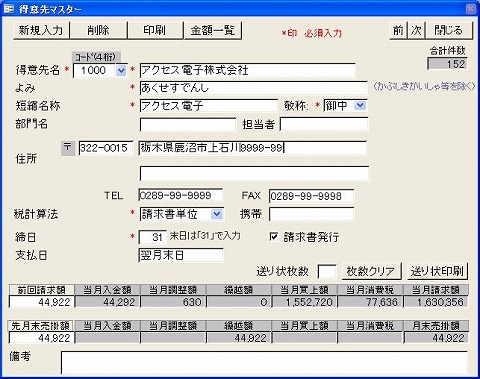Click the address field 栃木県鹿沼市上石川
Screen dimensions: 480x379
(x=253, y=148)
